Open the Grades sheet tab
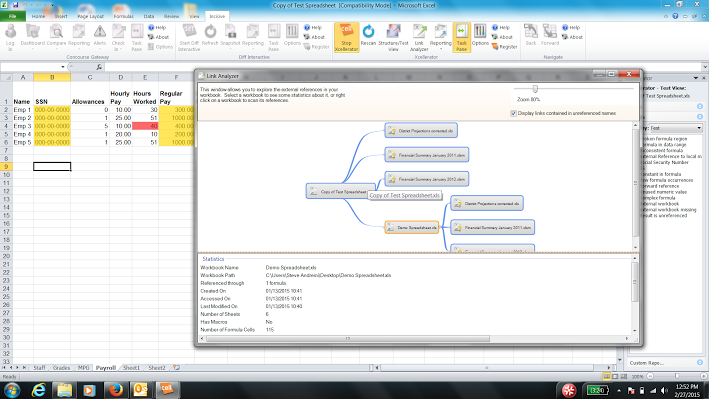The width and height of the screenshot is (709, 399). (x=61, y=368)
